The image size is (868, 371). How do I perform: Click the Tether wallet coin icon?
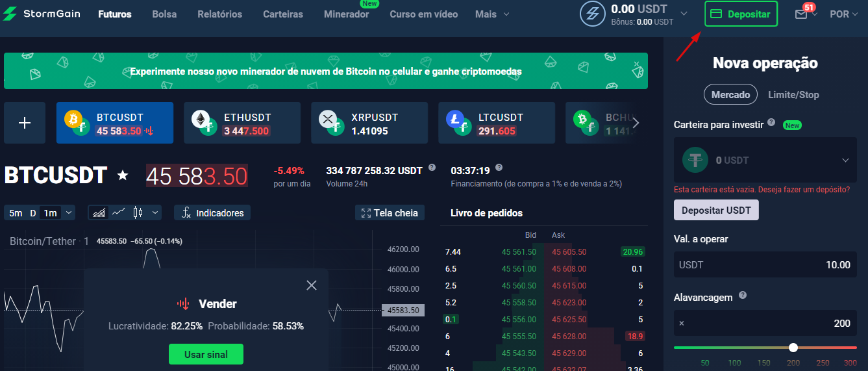click(x=695, y=160)
